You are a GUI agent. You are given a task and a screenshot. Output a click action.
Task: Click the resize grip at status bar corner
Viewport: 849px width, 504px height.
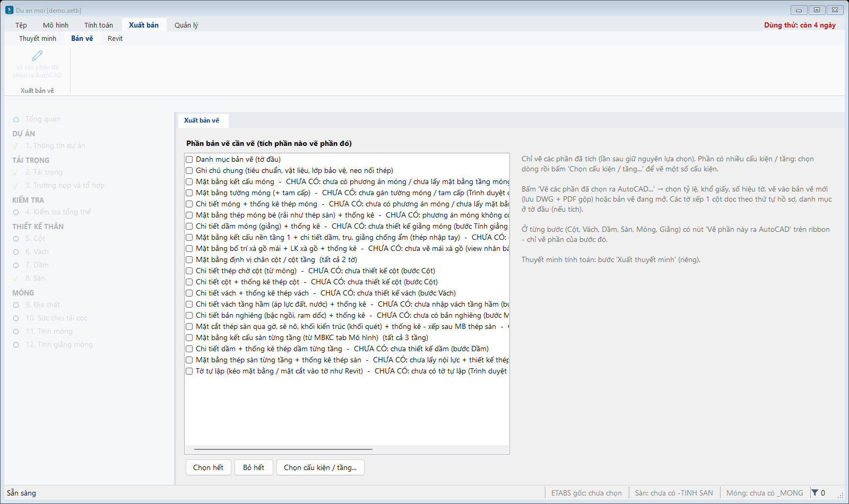[841, 496]
